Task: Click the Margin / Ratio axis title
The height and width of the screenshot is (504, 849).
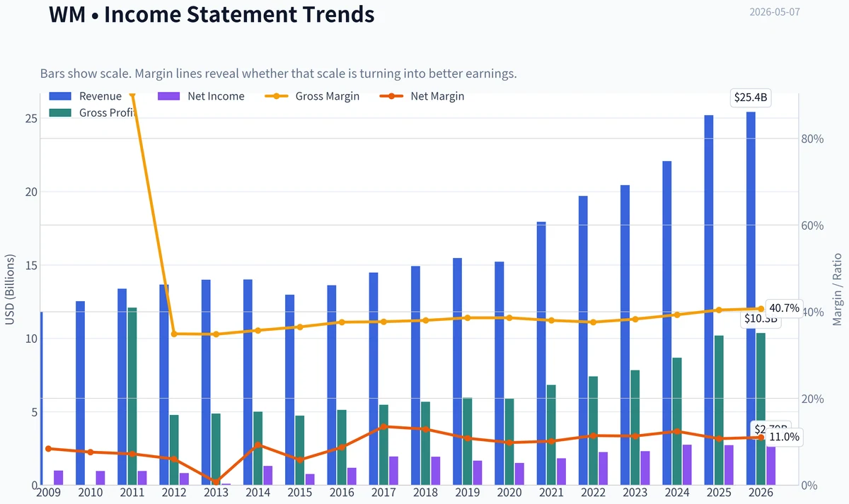Action: [838, 289]
